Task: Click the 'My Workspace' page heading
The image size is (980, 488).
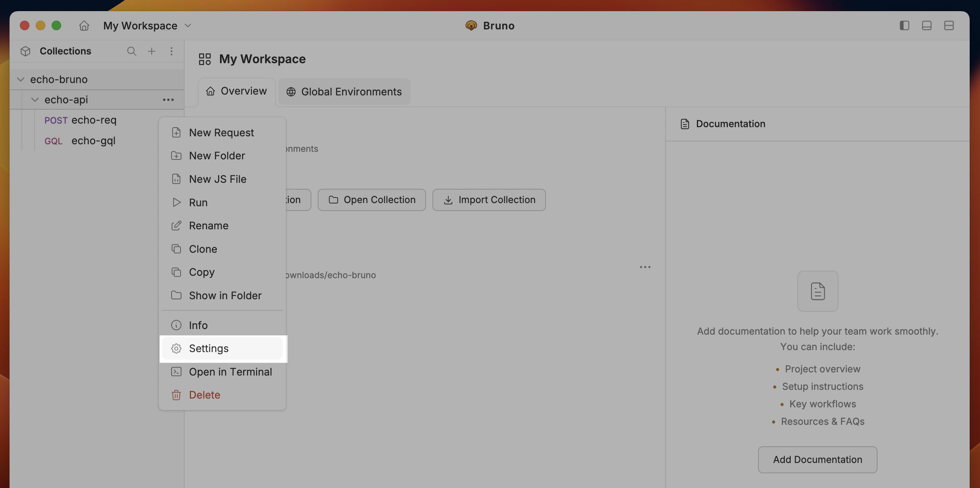Action: [262, 59]
